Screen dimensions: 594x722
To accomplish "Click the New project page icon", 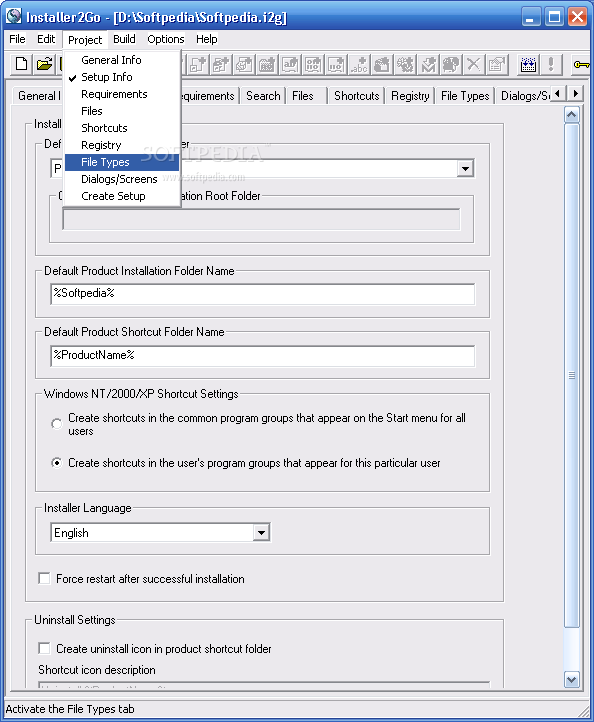I will click(21, 64).
